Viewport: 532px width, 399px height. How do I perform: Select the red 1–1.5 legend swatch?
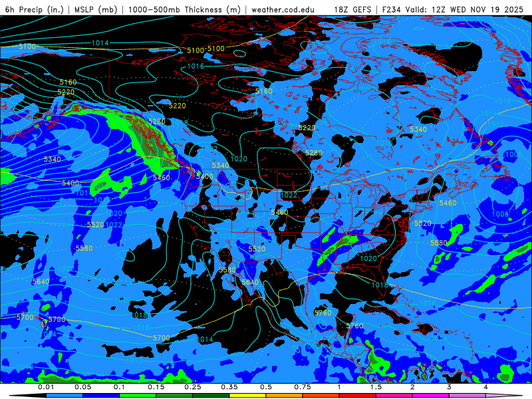358,396
